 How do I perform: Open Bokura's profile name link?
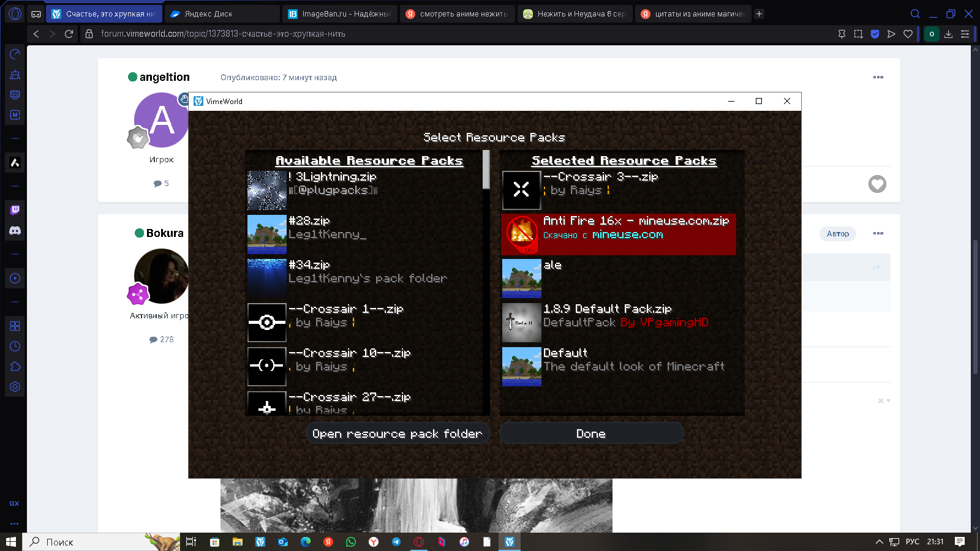165,233
